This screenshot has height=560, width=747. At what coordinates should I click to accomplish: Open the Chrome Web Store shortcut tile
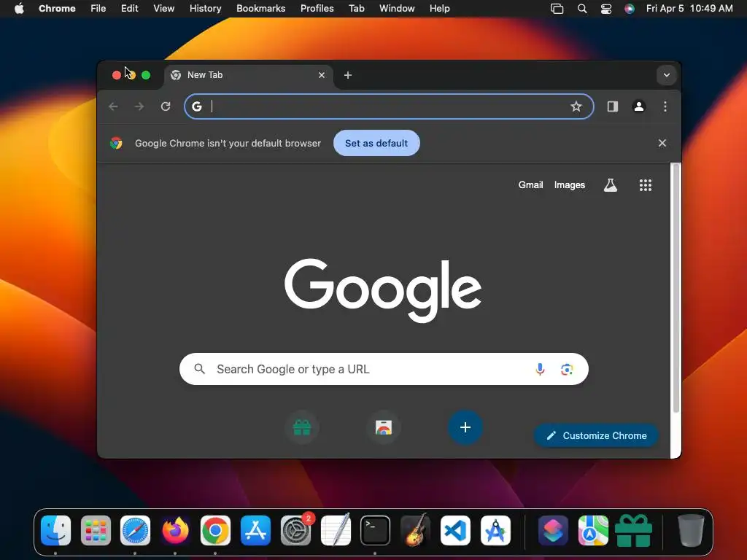coord(384,427)
